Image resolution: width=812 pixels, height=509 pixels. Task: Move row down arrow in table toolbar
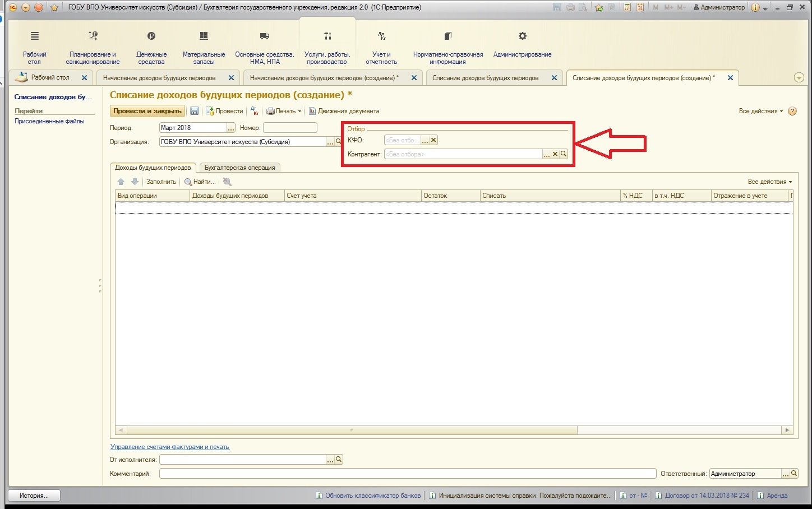pyautogui.click(x=135, y=182)
